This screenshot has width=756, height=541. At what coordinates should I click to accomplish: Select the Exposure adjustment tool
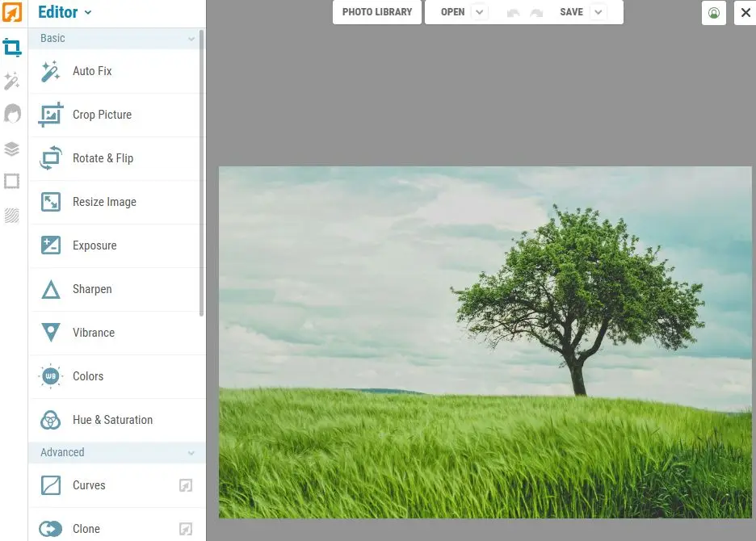click(94, 245)
